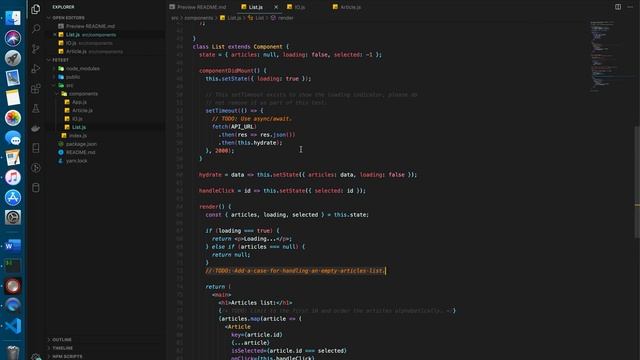
Task: Open the Testing flask icon view
Action: (36, 108)
